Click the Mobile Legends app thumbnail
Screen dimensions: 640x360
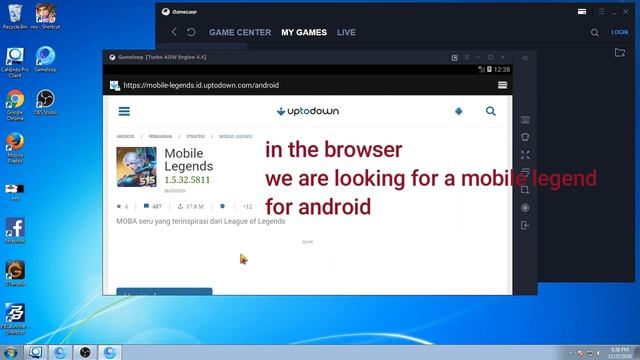click(136, 167)
